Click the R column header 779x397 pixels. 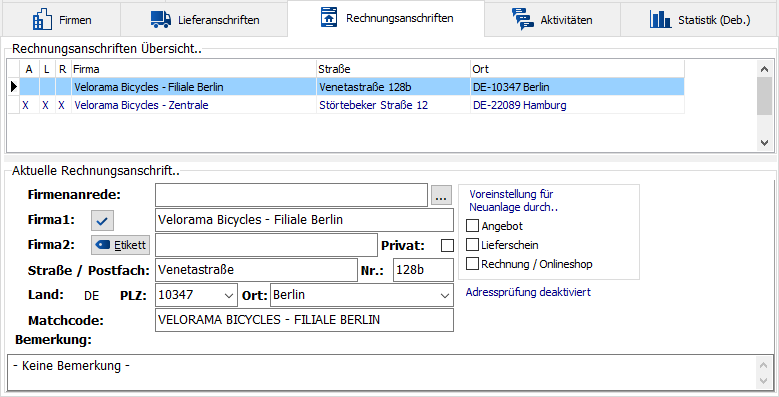tap(63, 69)
